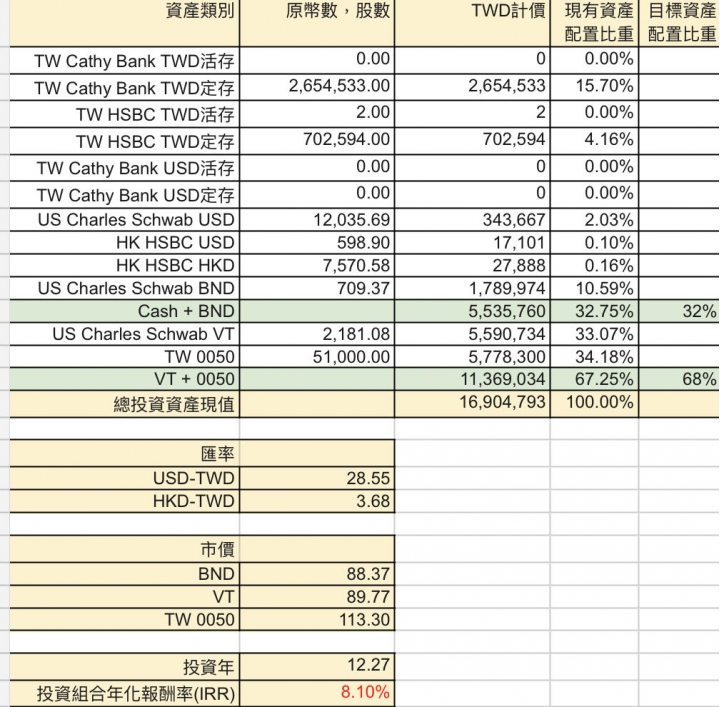Click the TW Cathy Bank TWD活存 label

134,61
